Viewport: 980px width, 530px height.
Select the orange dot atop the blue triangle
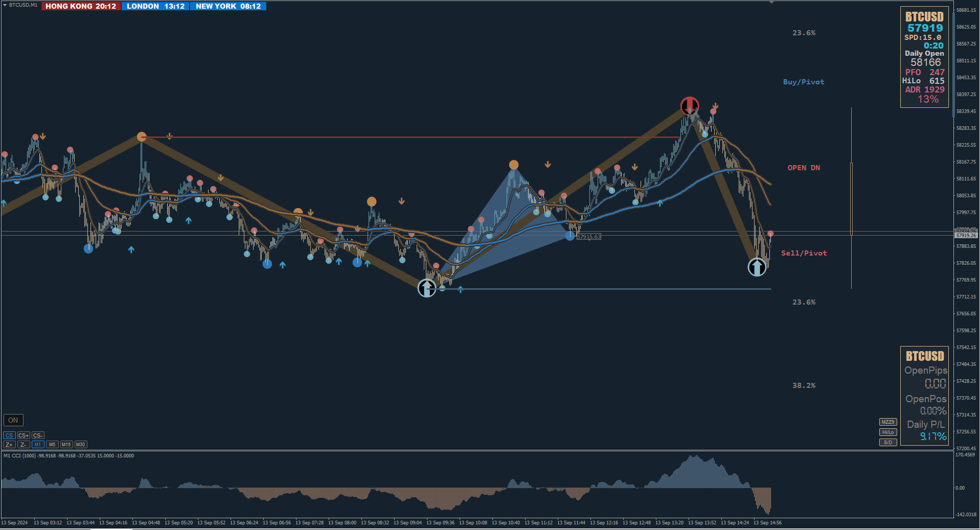[x=514, y=165]
